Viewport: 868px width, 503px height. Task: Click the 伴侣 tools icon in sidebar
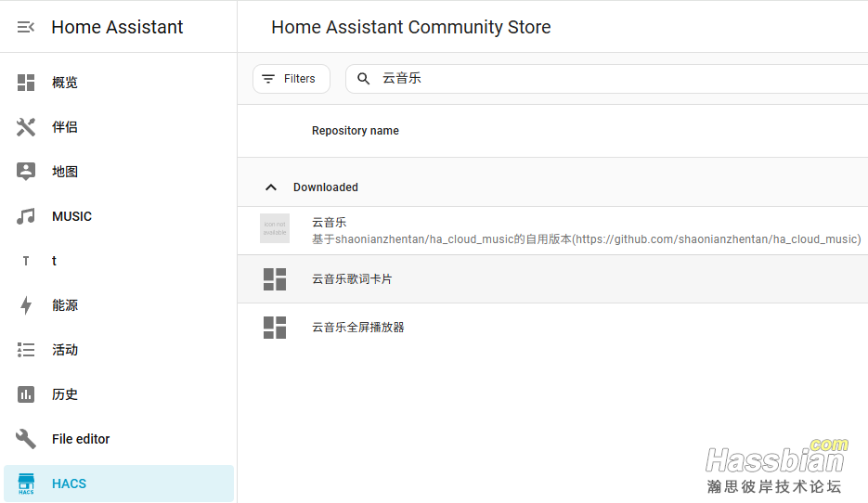pos(26,127)
